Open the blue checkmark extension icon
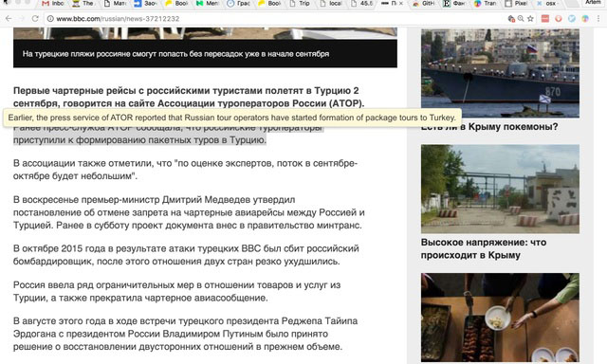The height and width of the screenshot is (364, 607). click(572, 19)
